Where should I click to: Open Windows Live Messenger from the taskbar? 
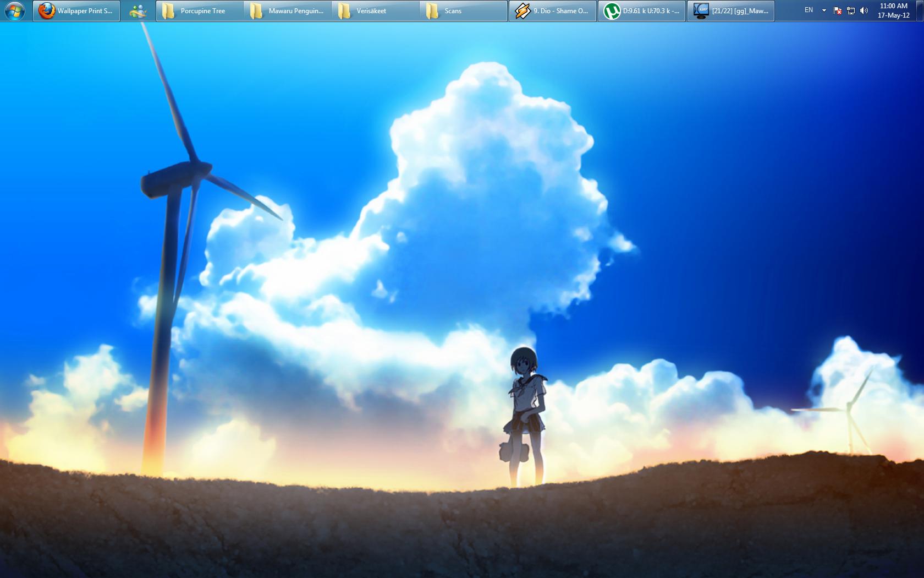pyautogui.click(x=138, y=11)
